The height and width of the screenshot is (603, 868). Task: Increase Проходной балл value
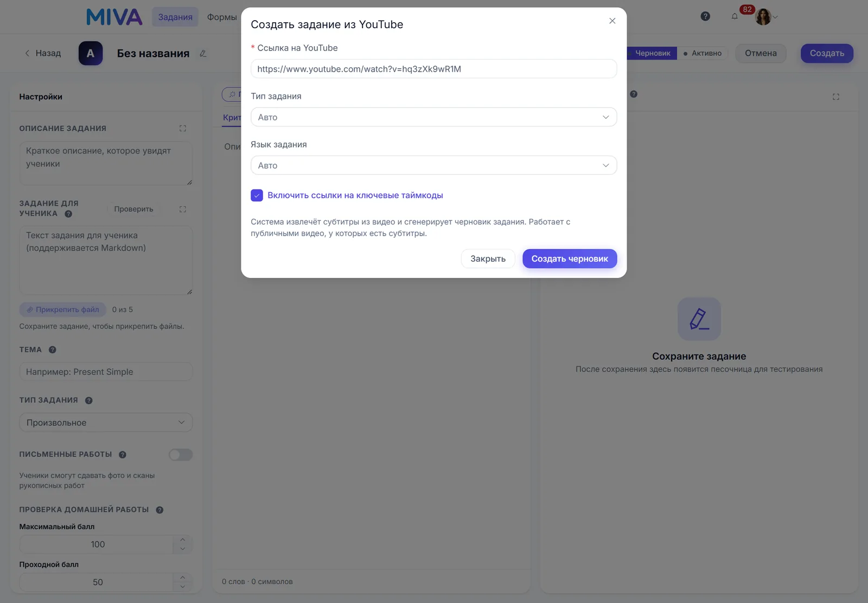183,577
